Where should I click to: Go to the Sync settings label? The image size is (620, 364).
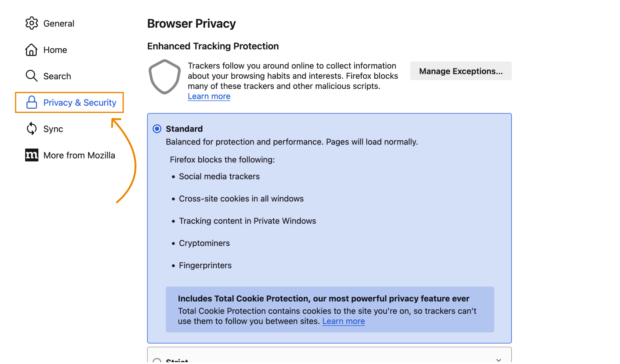coord(53,129)
